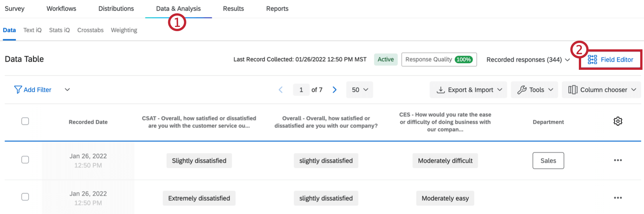Image resolution: width=644 pixels, height=214 pixels.
Task: Open the three-dot menu for the first response
Action: pos(618,160)
